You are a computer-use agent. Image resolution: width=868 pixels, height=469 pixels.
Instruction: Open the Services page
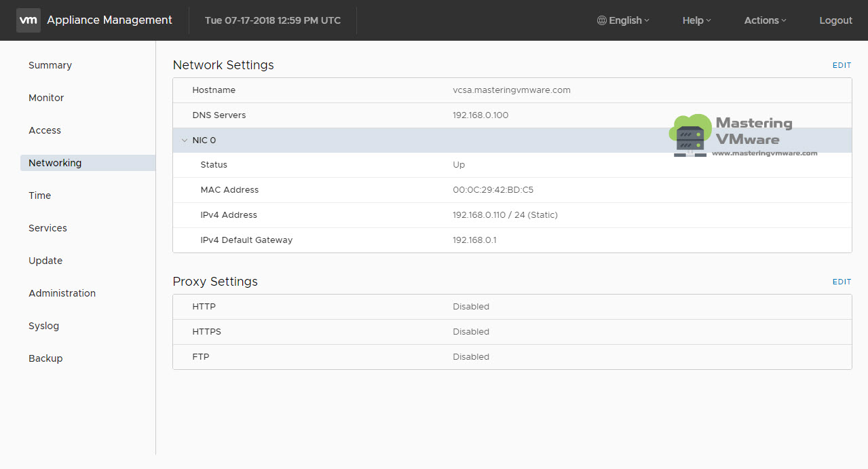(48, 228)
